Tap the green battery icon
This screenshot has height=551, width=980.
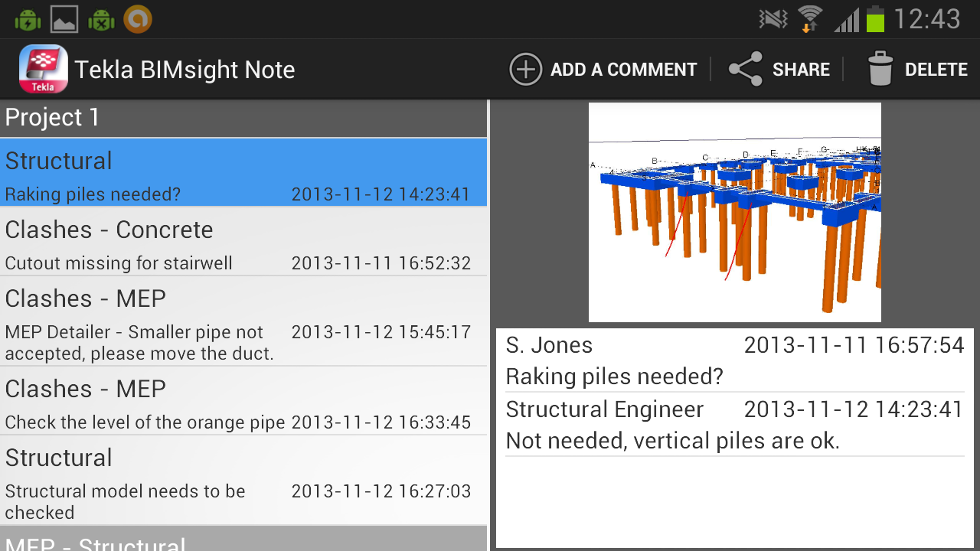(x=875, y=18)
